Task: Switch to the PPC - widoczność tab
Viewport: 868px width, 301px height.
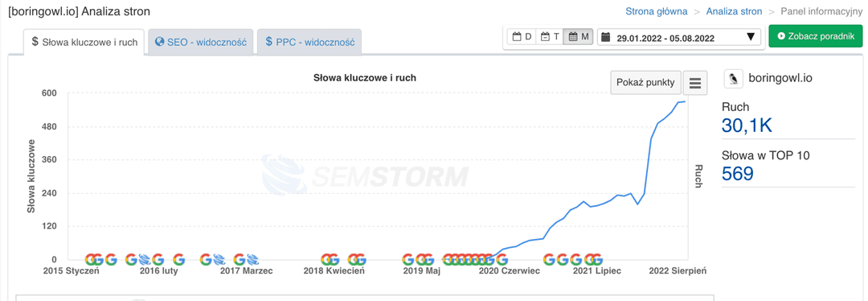Action: tap(309, 42)
